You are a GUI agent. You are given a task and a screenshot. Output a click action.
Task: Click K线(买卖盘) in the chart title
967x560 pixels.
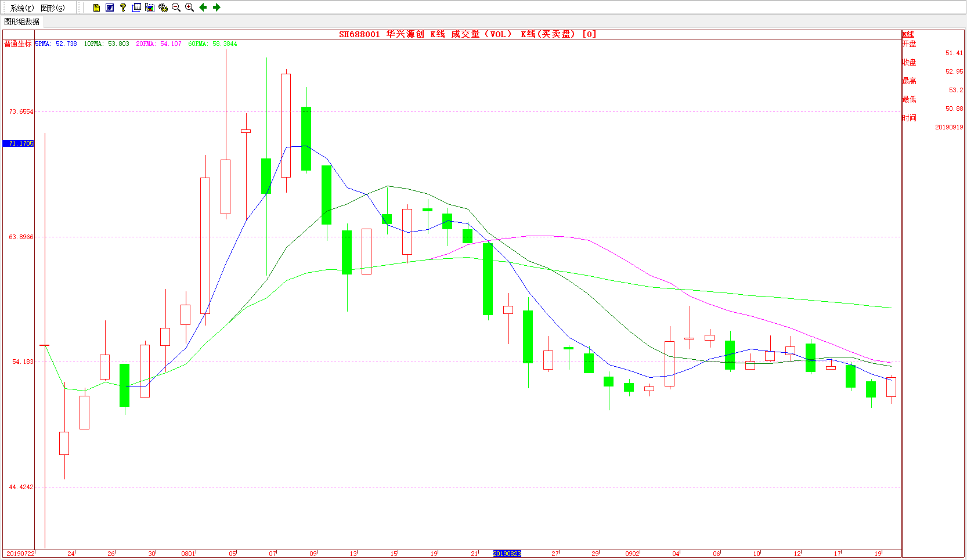547,34
